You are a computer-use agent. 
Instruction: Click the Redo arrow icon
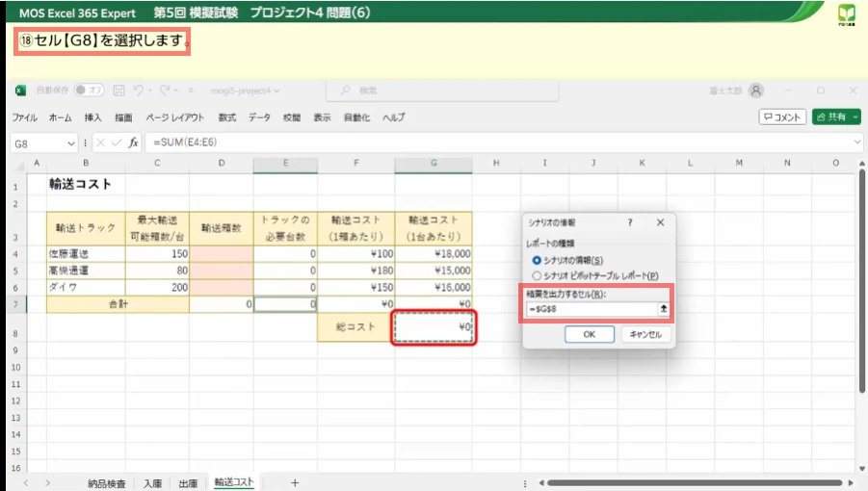point(165,90)
